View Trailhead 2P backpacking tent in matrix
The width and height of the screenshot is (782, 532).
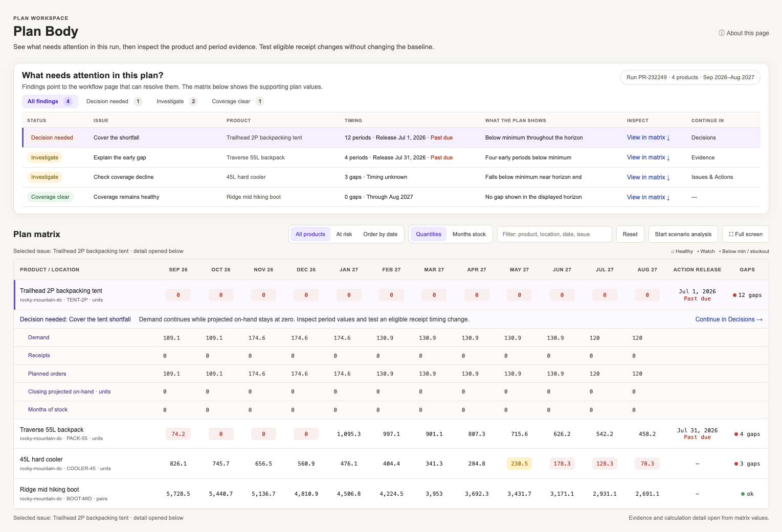pyautogui.click(x=649, y=137)
